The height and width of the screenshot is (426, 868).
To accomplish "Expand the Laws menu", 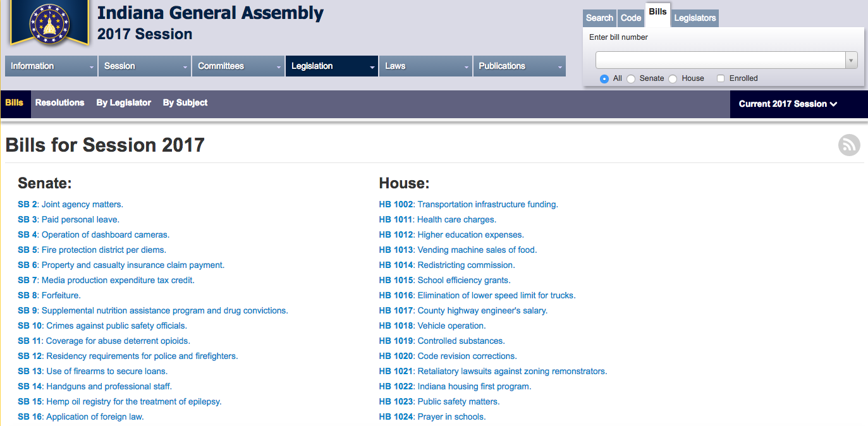I will point(425,66).
